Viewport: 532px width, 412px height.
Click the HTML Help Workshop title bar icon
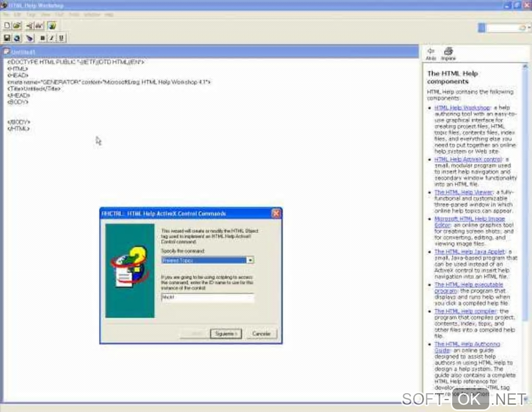click(x=4, y=5)
